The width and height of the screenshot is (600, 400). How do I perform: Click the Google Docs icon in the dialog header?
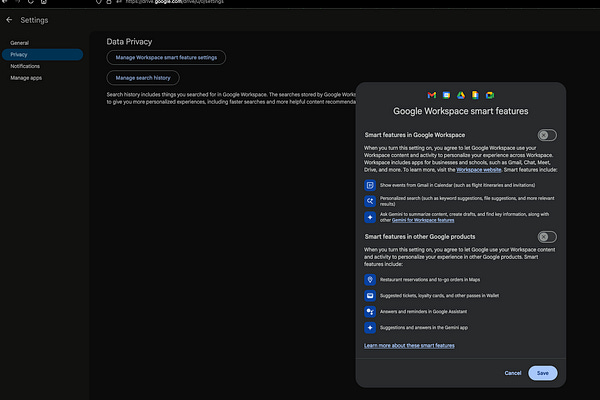click(x=475, y=95)
